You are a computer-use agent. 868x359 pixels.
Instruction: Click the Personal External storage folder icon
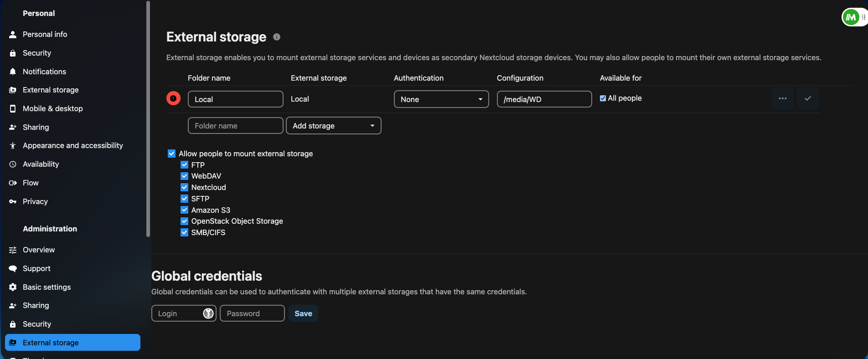(13, 90)
